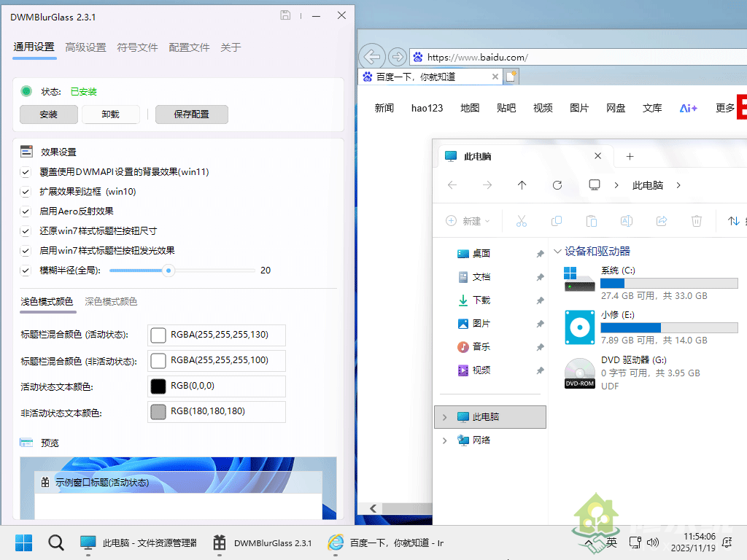The width and height of the screenshot is (747, 560).
Task: Click the 保存配置 button
Action: [191, 114]
